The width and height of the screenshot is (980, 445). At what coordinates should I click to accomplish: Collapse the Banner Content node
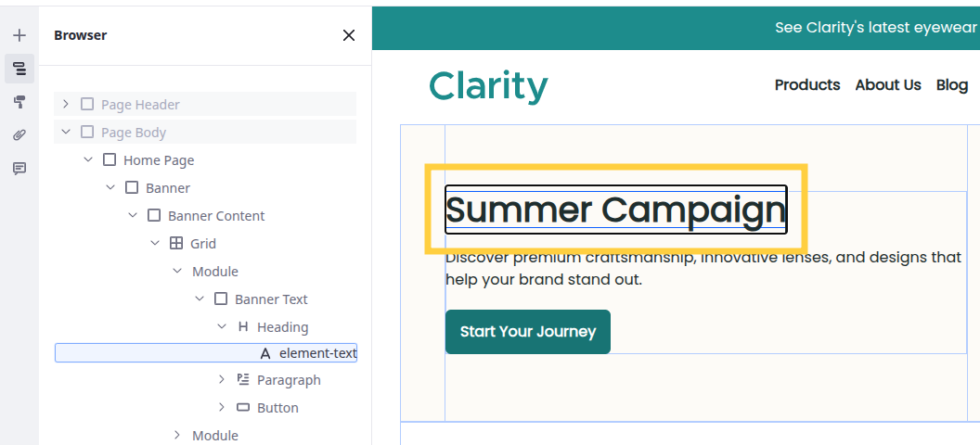pyautogui.click(x=133, y=216)
